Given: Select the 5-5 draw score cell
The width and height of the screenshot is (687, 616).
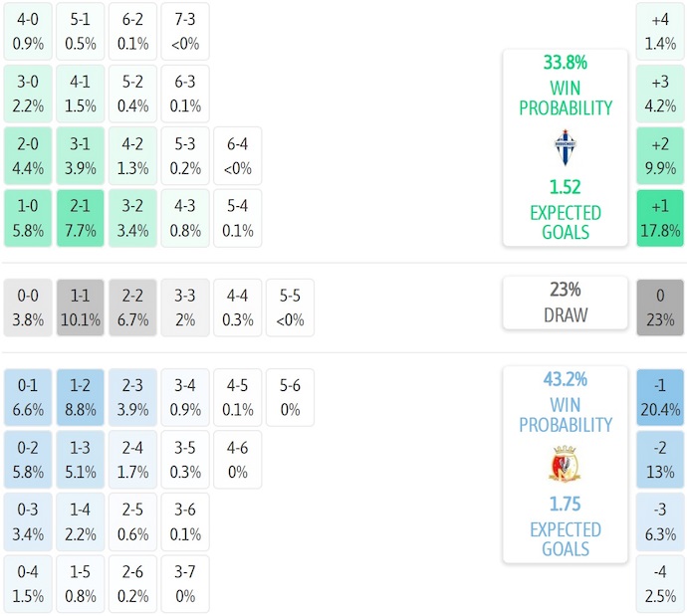Looking at the screenshot, I should (291, 308).
